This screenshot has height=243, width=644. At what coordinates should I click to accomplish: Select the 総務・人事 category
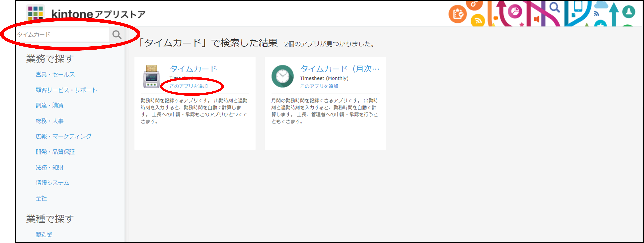click(x=50, y=121)
